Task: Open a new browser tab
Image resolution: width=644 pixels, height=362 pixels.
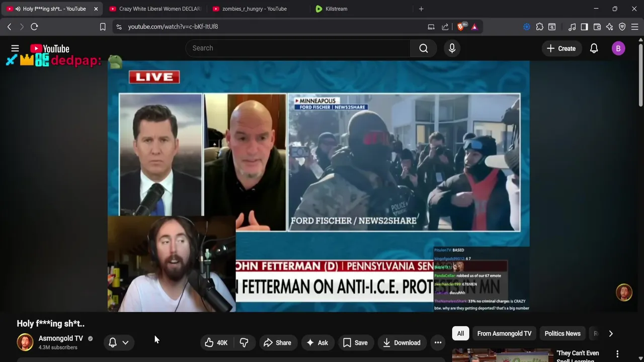Action: click(421, 9)
